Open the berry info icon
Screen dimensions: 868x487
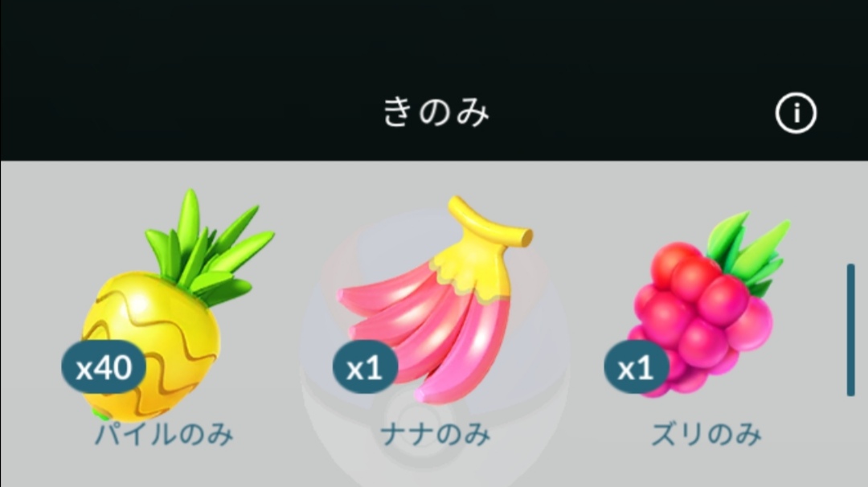click(x=796, y=113)
